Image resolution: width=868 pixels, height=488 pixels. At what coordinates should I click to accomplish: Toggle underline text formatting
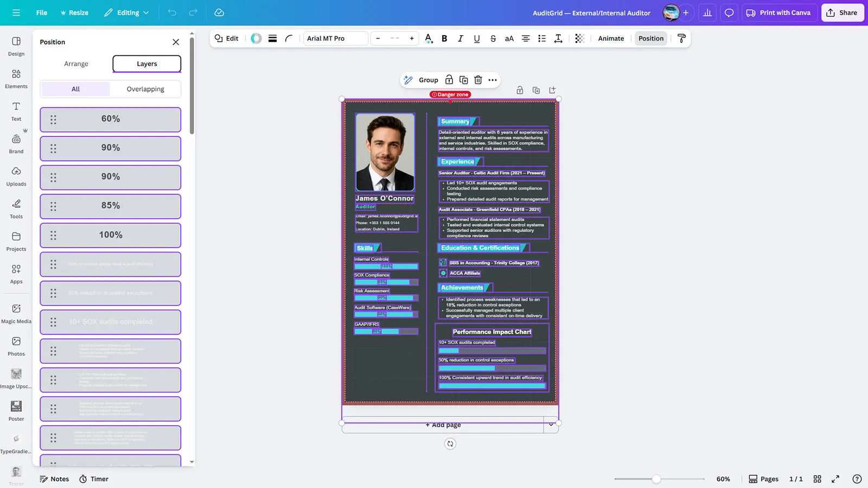tap(477, 38)
